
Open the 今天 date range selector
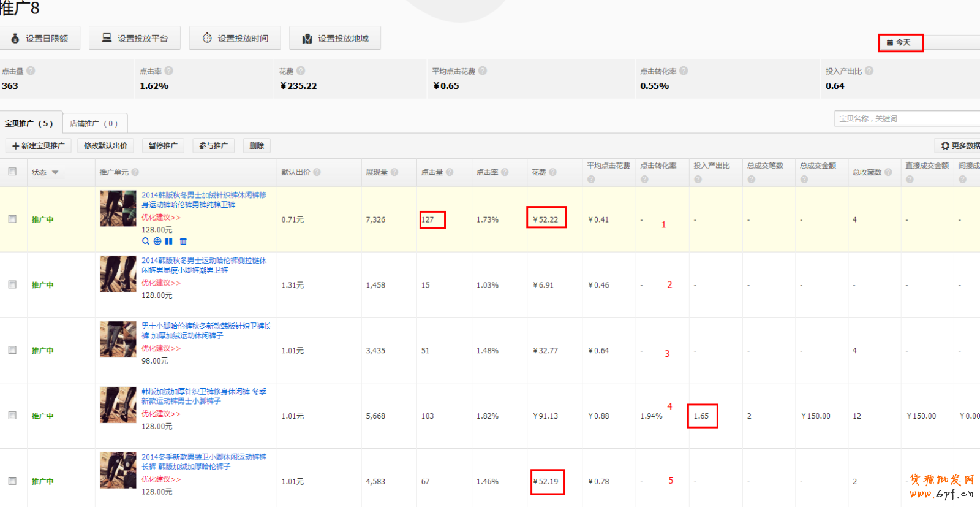coord(900,43)
